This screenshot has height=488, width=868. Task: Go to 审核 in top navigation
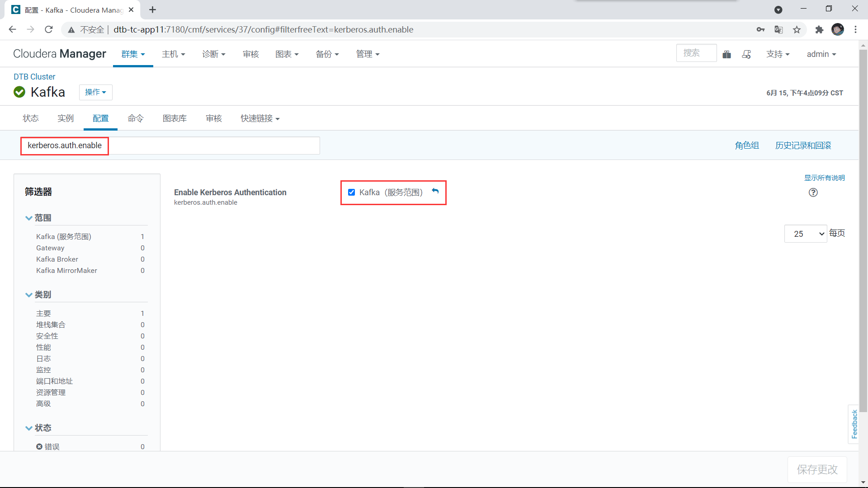click(x=250, y=54)
